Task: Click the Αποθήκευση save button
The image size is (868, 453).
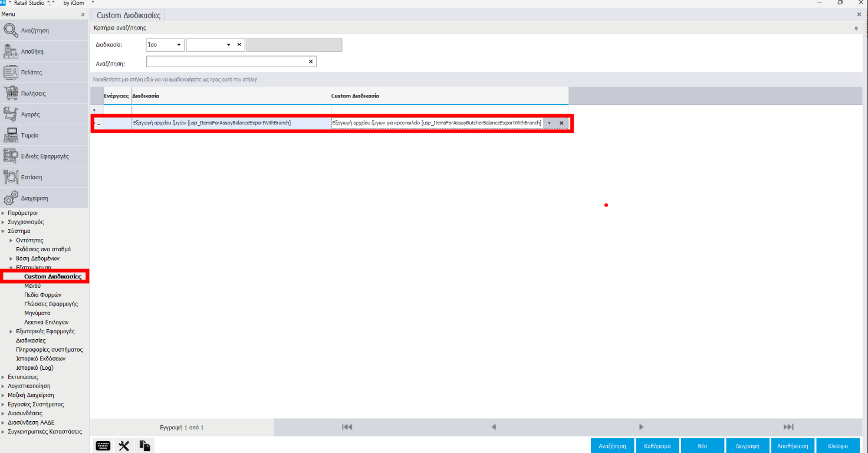Action: (x=793, y=446)
